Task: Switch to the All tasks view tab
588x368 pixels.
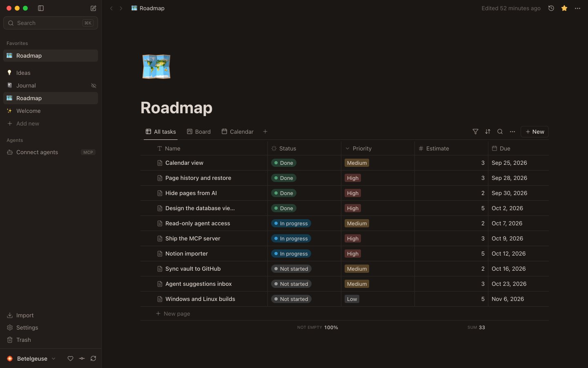Action: click(161, 132)
